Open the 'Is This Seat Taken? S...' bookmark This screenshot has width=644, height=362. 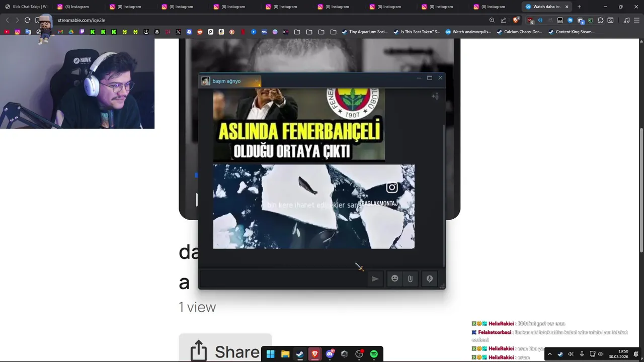(x=417, y=32)
